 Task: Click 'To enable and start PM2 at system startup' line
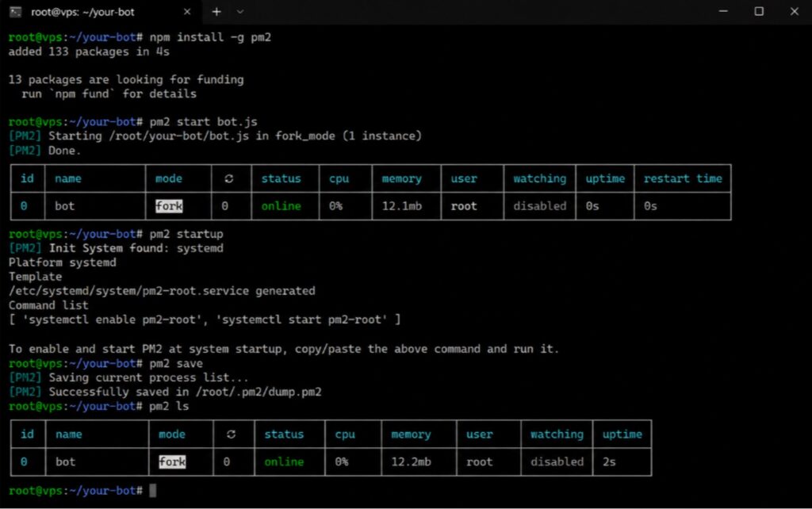pyautogui.click(x=284, y=349)
